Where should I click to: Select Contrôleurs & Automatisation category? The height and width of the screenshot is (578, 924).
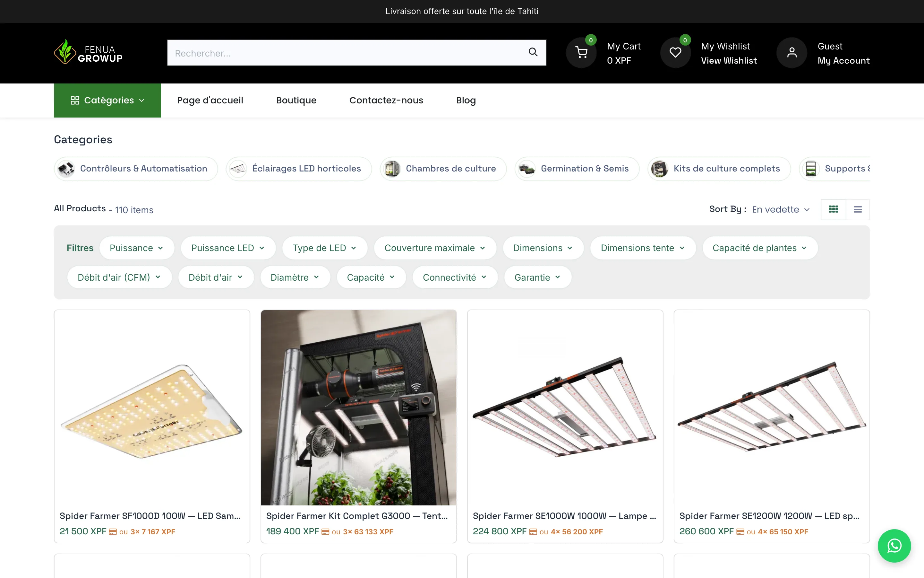point(136,169)
